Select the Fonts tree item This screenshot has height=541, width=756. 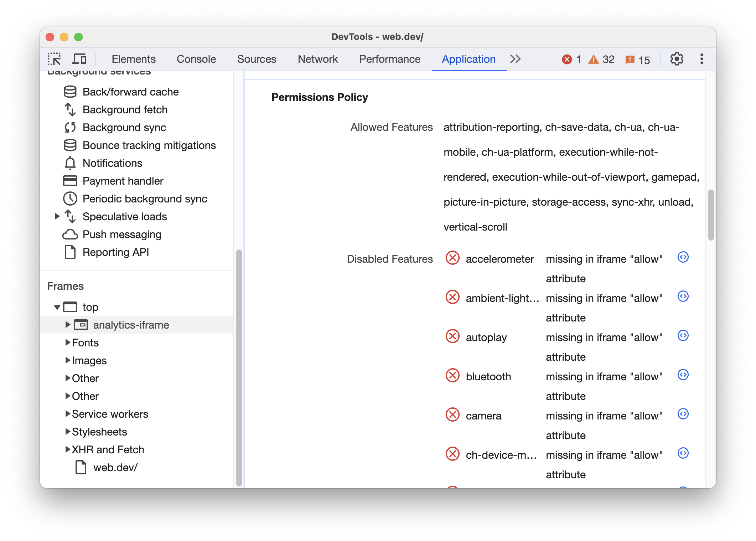coord(84,342)
